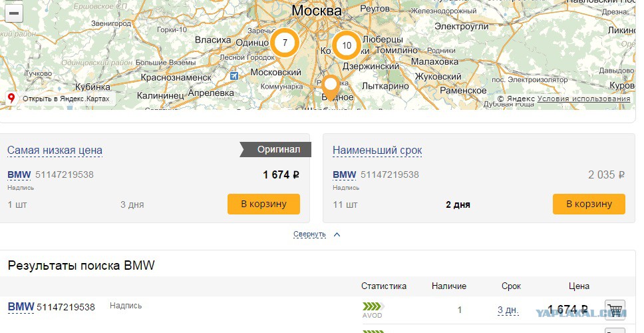Collapse the offers with the Свернуть link
The width and height of the screenshot is (644, 333).
tap(309, 234)
